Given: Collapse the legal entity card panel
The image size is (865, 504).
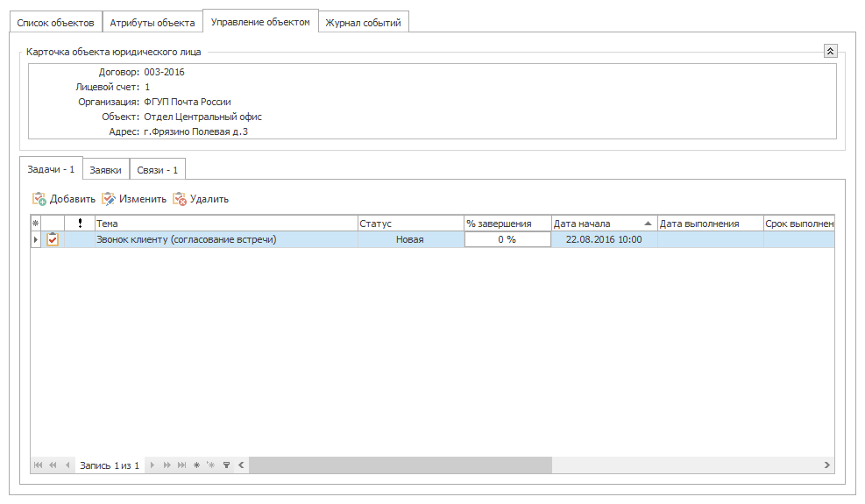Looking at the screenshot, I should [830, 51].
